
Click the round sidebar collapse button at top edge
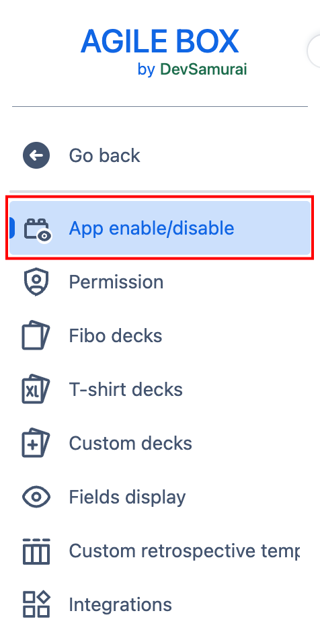314,51
